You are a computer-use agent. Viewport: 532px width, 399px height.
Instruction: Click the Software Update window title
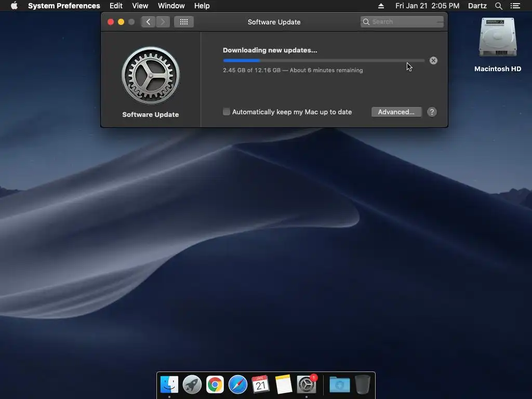tap(274, 22)
